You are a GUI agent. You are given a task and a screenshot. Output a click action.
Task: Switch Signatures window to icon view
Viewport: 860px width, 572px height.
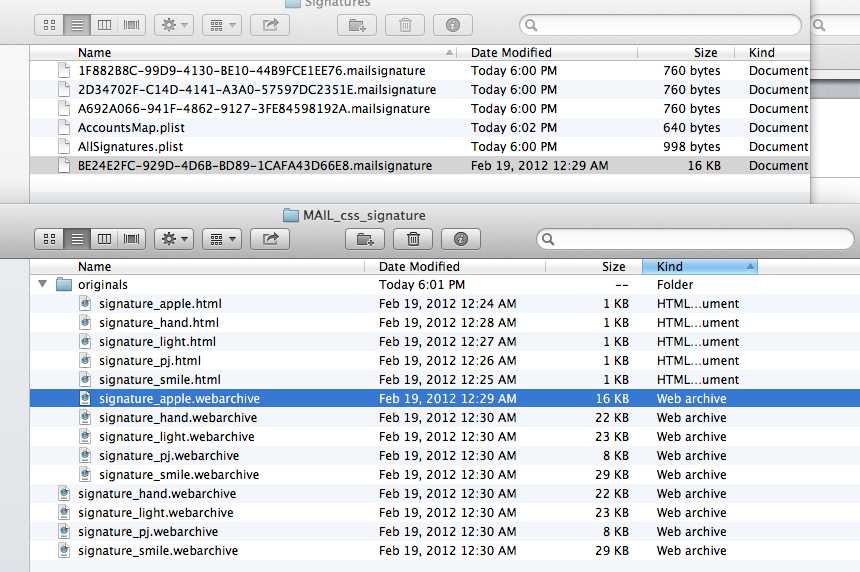tap(49, 25)
